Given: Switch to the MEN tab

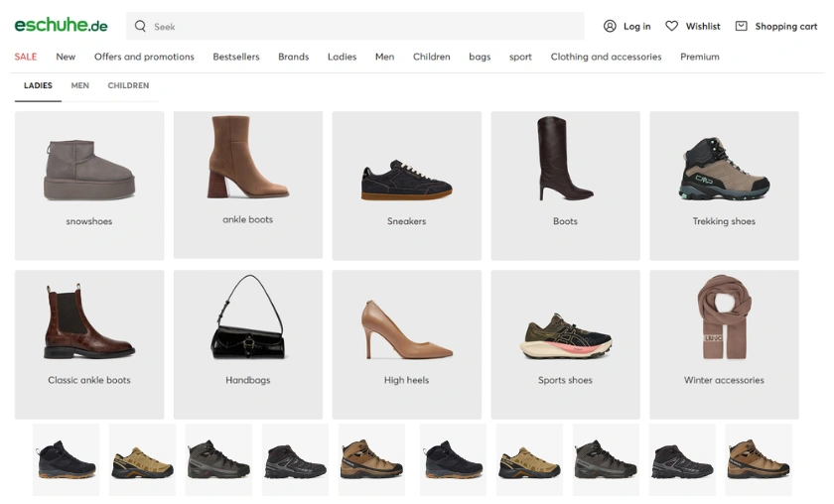Looking at the screenshot, I should tap(79, 85).
